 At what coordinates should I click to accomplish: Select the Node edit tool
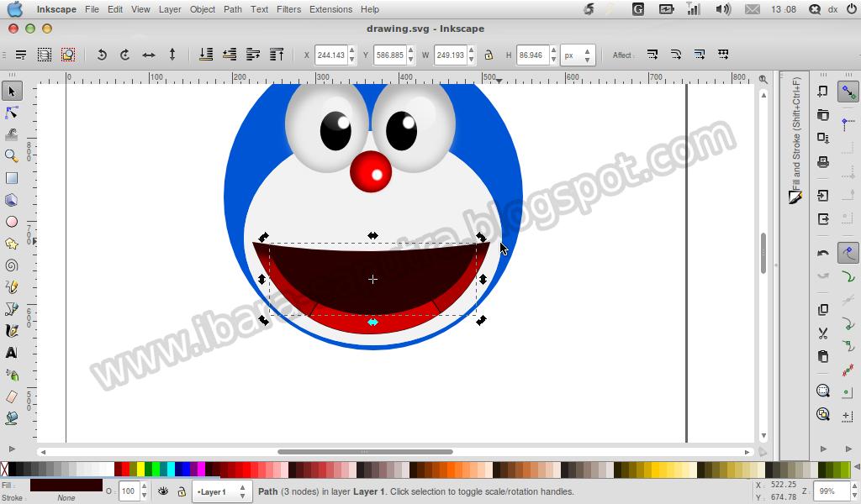pos(12,113)
